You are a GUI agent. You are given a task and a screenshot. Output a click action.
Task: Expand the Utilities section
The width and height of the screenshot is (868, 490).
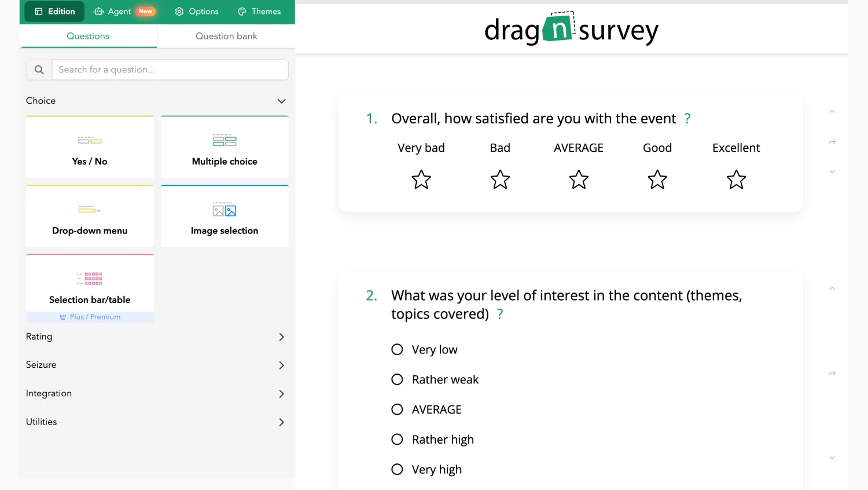(x=281, y=422)
